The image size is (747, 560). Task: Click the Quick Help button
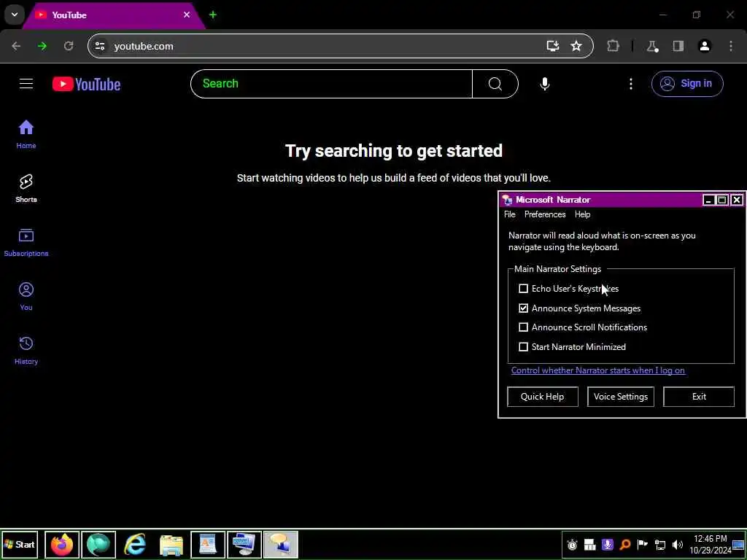(543, 396)
